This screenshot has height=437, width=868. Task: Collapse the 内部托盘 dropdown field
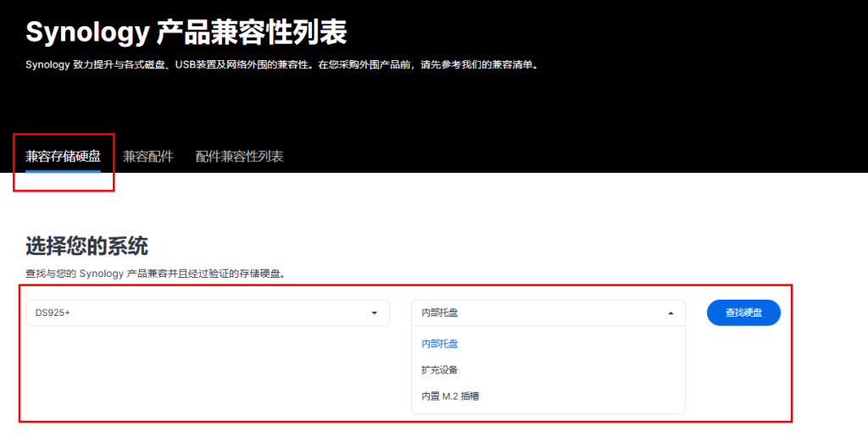[x=548, y=313]
